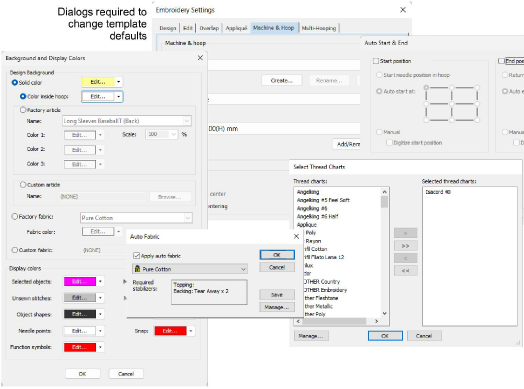Switch to Design tab
The image size is (524, 389).
[x=168, y=28]
